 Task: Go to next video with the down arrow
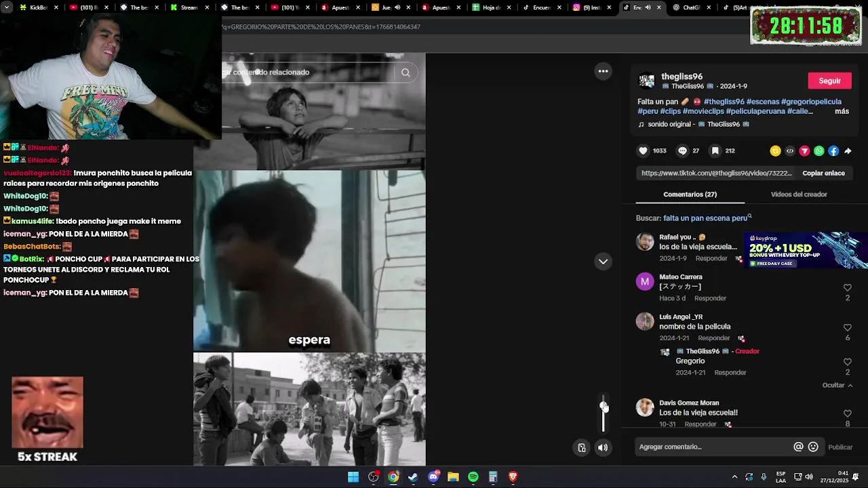pos(603,262)
